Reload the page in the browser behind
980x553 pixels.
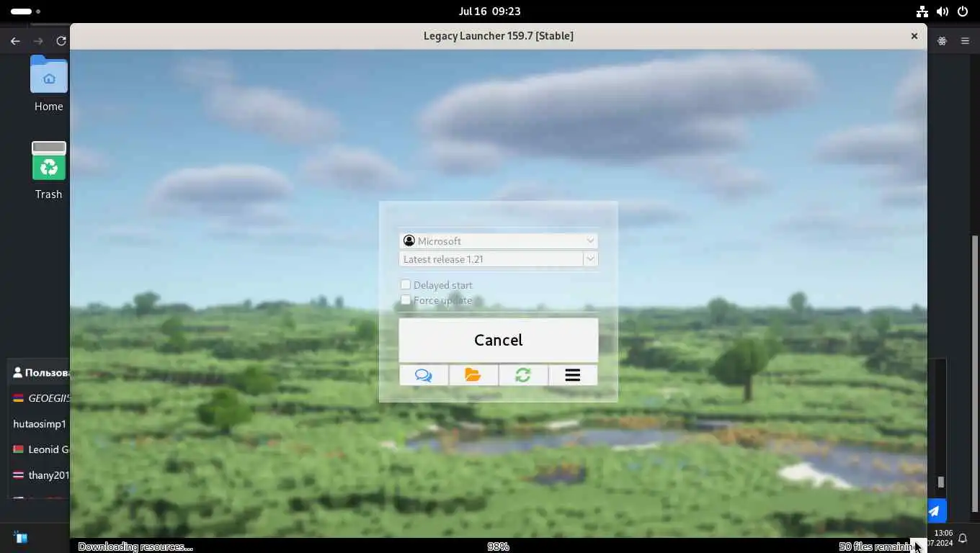61,41
